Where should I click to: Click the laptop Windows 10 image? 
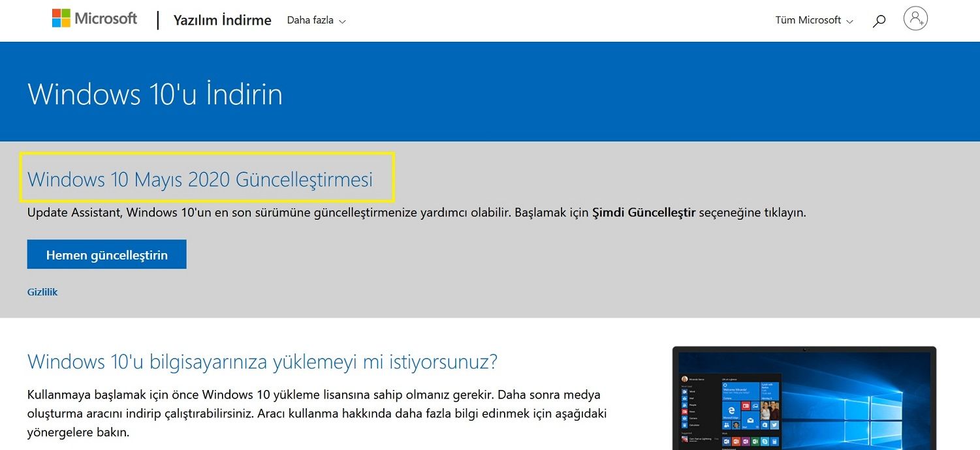(804, 398)
